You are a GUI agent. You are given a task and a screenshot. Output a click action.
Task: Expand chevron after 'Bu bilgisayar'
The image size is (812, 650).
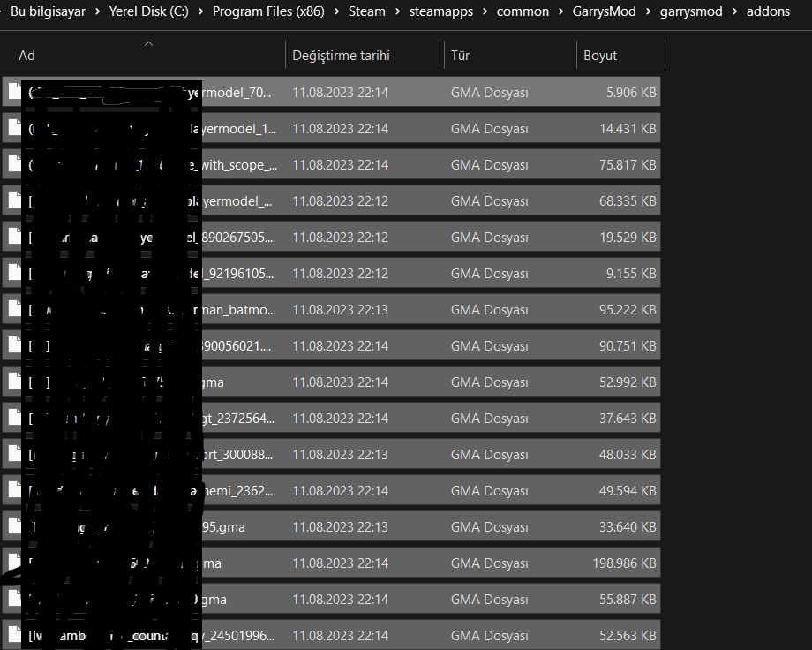tap(97, 11)
